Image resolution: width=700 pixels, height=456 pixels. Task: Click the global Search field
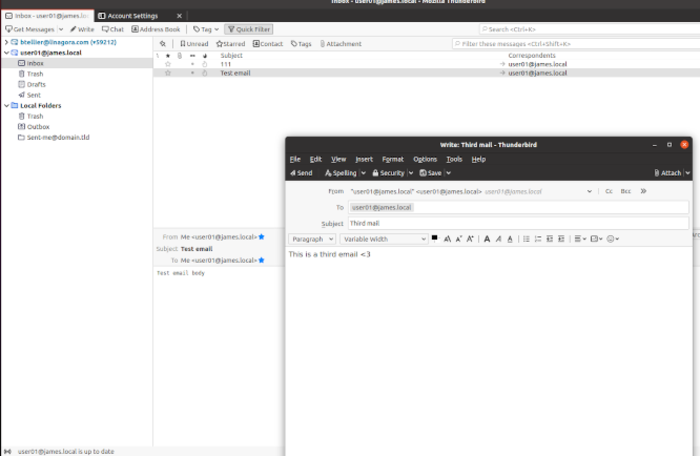pos(590,29)
